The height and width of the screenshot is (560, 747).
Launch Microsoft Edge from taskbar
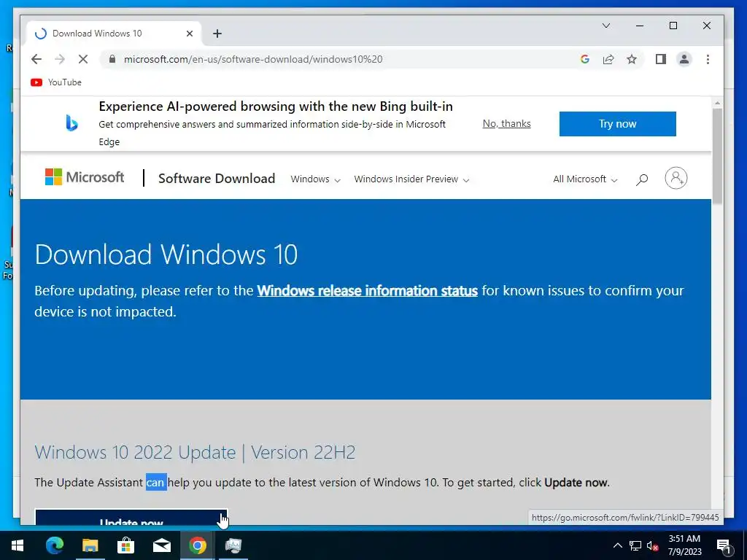54,545
